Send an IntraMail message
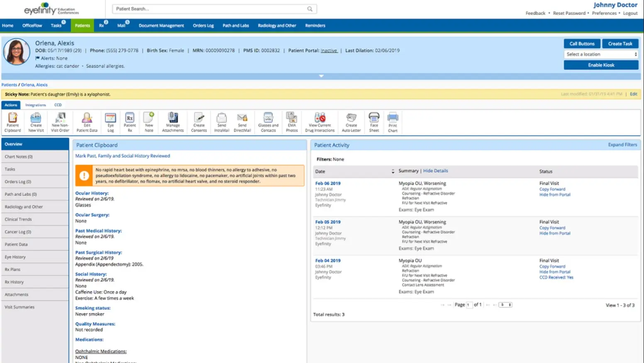 (222, 121)
